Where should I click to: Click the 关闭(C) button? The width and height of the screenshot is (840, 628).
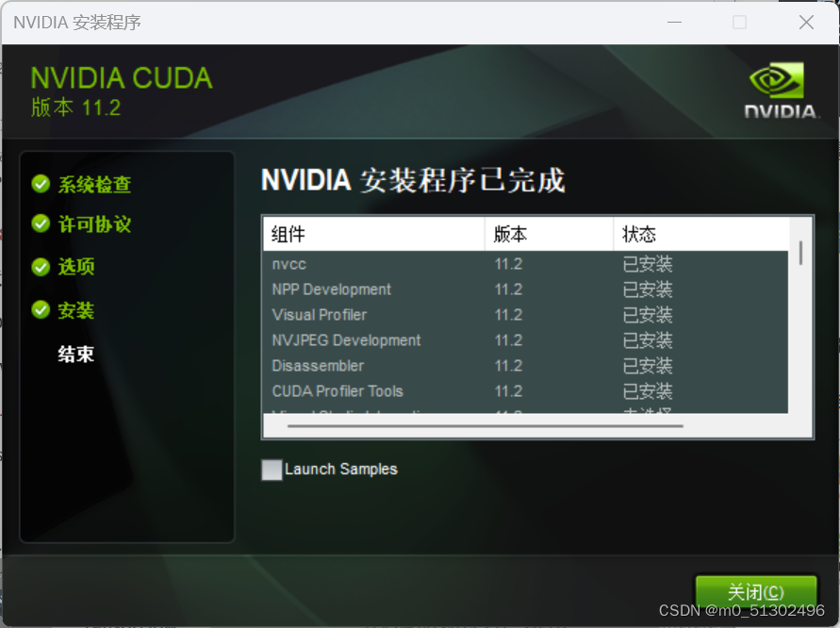756,592
